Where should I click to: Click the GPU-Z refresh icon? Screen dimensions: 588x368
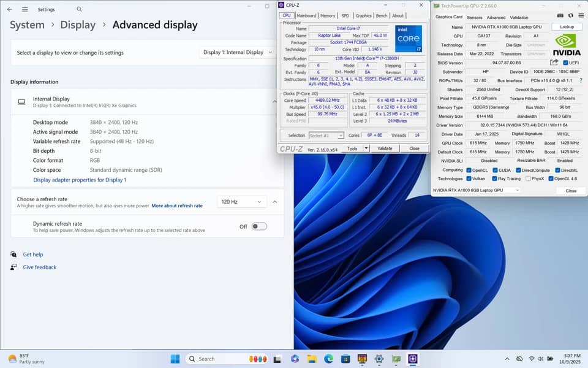click(570, 16)
